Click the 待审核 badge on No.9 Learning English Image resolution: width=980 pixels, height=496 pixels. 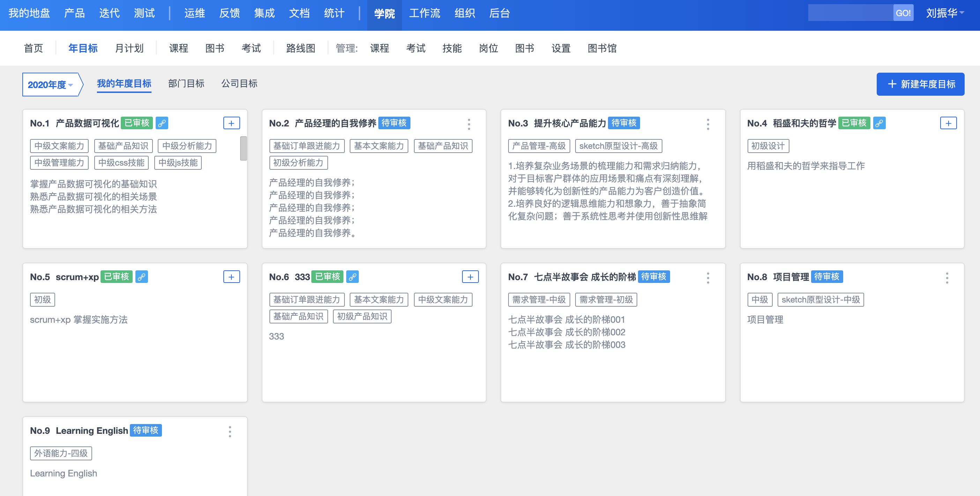(x=146, y=430)
